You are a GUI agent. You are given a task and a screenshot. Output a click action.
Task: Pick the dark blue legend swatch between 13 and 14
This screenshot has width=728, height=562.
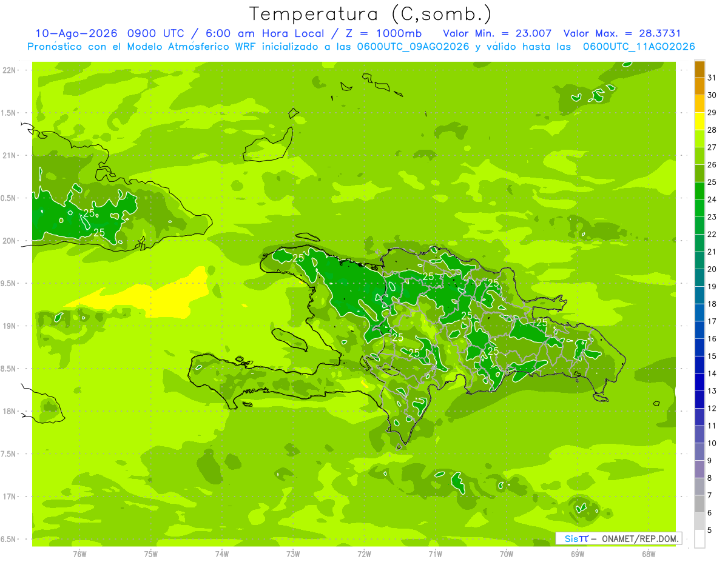pyautogui.click(x=699, y=383)
